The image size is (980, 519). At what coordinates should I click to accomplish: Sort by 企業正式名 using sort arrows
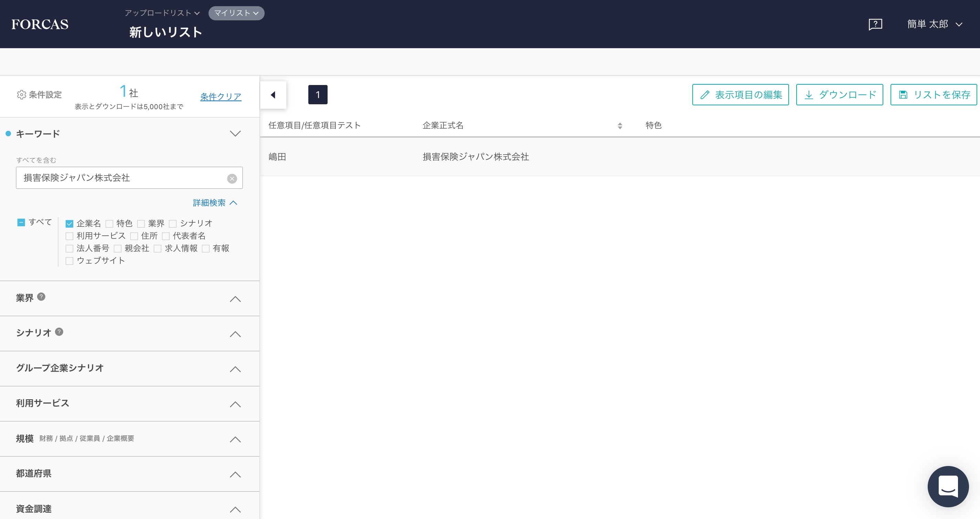[620, 126]
